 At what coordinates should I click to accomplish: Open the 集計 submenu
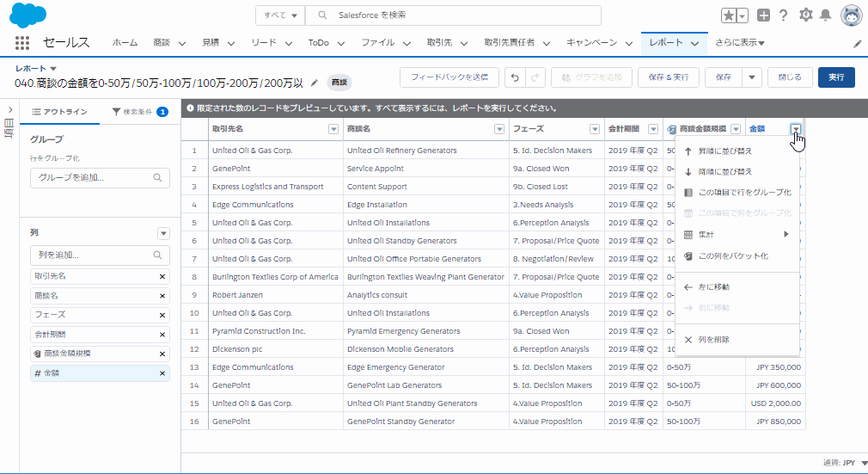(737, 235)
